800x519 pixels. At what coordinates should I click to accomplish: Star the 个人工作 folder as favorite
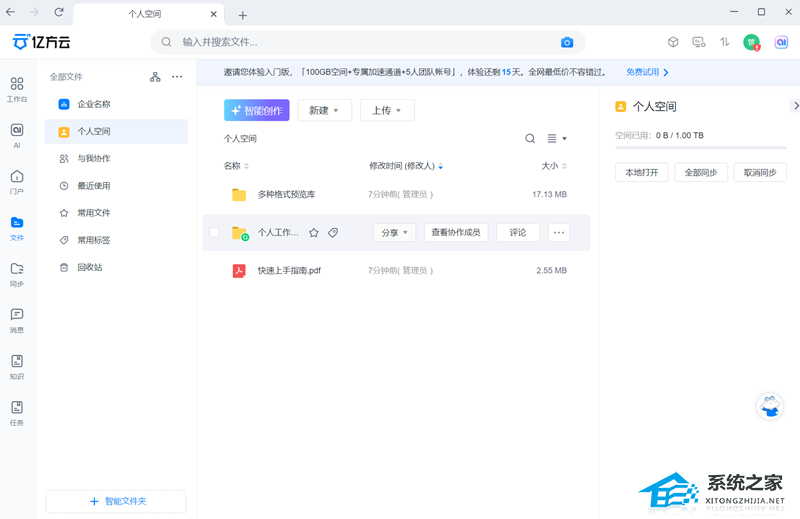(313, 232)
